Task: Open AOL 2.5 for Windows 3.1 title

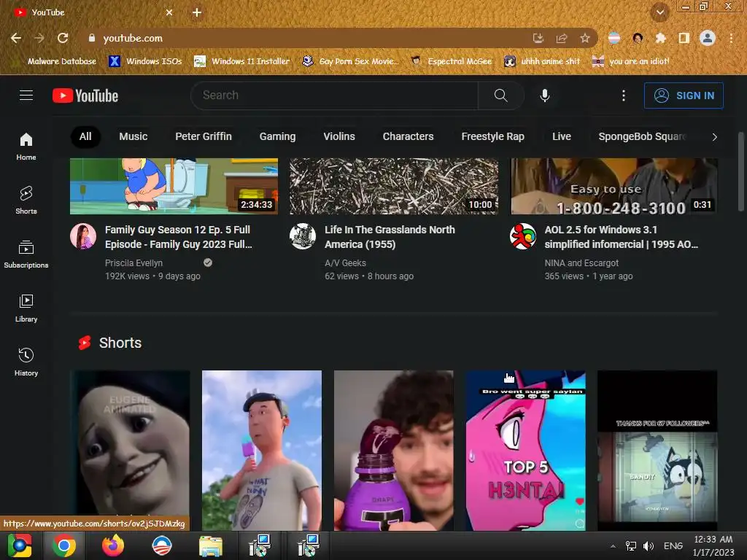Action: pos(622,237)
